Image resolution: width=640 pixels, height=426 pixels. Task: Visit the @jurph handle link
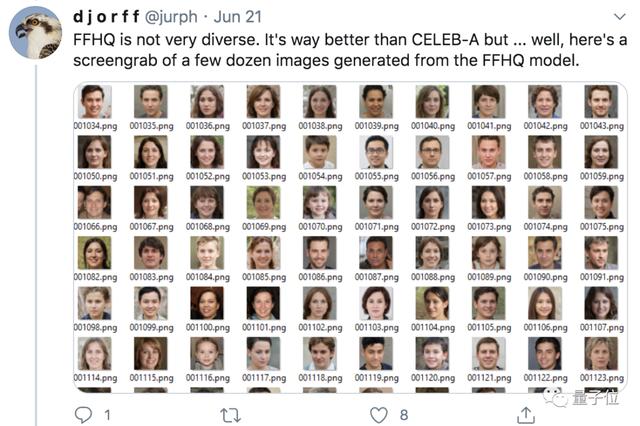pos(171,17)
